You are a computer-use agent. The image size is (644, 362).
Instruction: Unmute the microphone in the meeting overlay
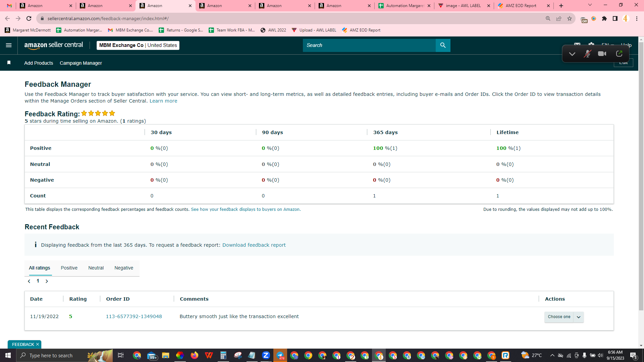587,54
